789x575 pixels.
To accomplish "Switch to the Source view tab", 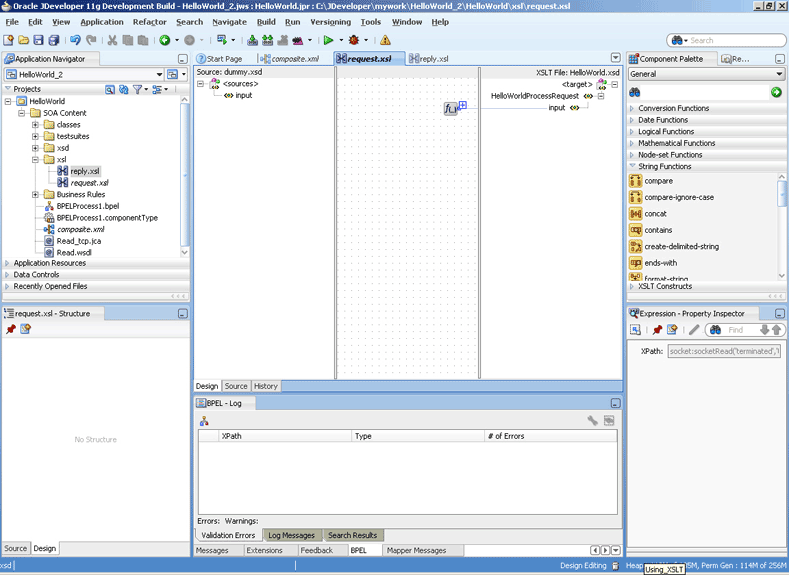I will pos(236,386).
